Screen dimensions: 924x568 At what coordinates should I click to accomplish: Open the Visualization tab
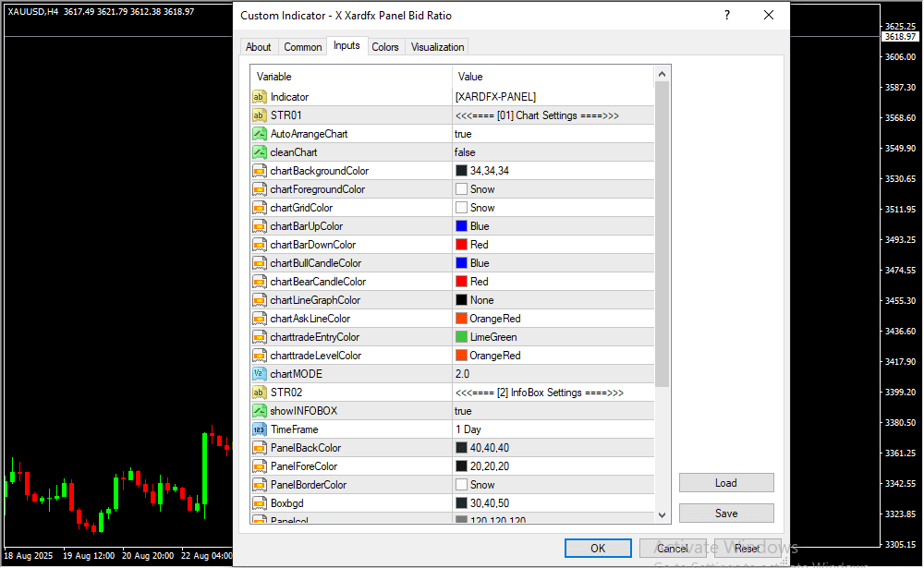coord(438,47)
